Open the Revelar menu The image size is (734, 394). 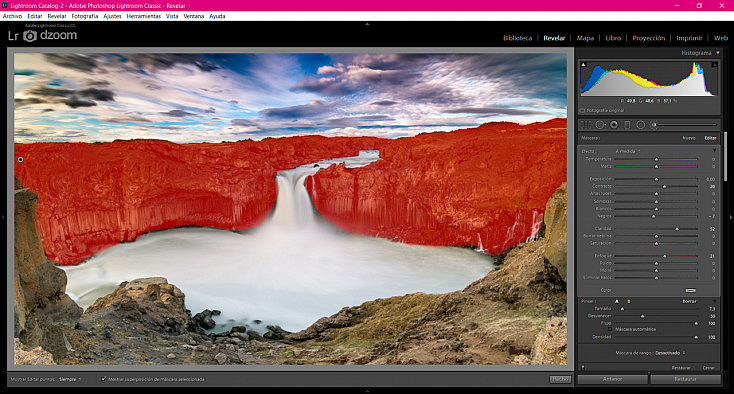coord(57,16)
